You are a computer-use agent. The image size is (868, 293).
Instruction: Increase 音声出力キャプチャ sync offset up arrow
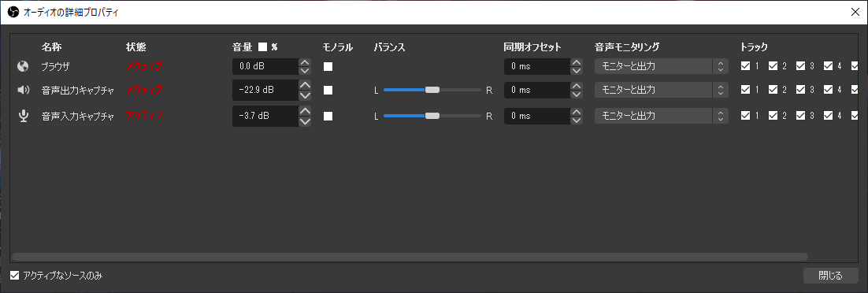pos(577,86)
